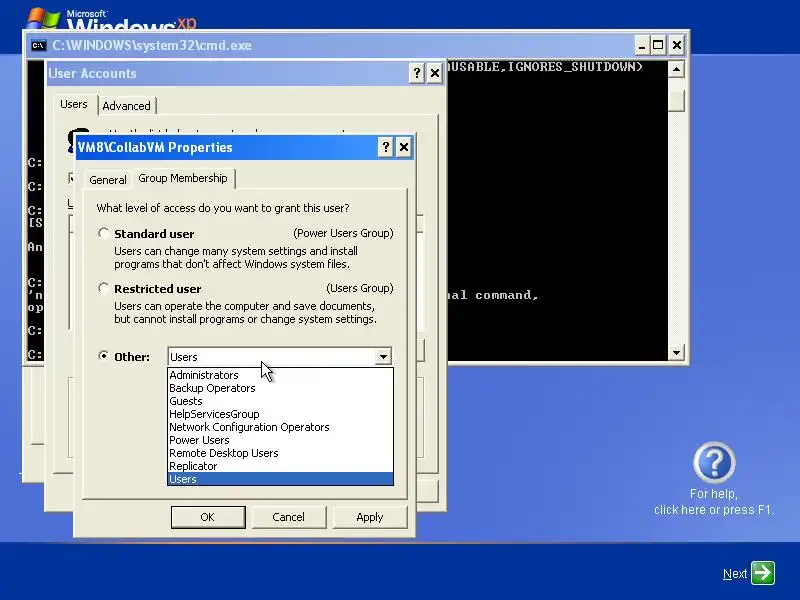Open the Users tab in User Accounts

click(73, 104)
